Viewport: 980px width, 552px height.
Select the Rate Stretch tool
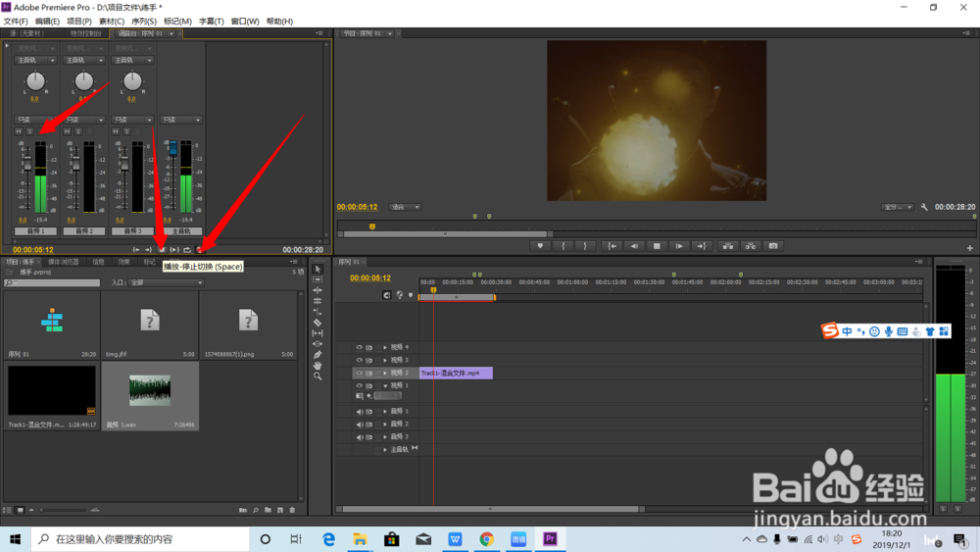click(x=318, y=312)
